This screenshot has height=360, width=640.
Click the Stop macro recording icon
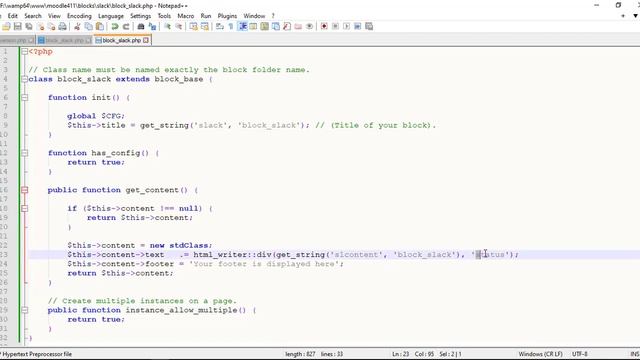coord(335,27)
